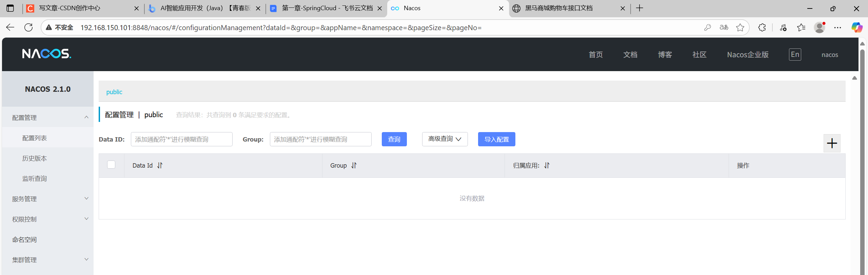Open browser extensions puzzle icon

coord(762,27)
